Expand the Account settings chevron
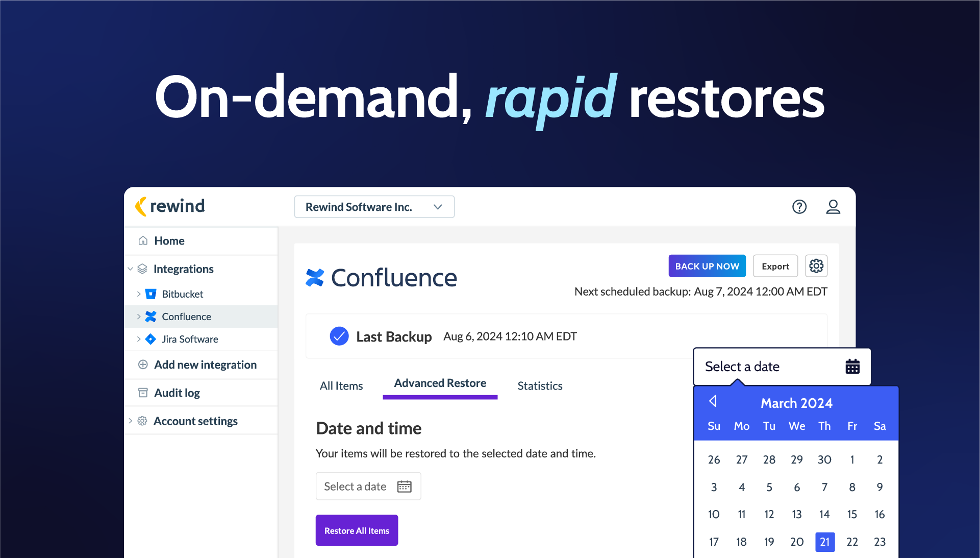980x558 pixels. (x=130, y=421)
